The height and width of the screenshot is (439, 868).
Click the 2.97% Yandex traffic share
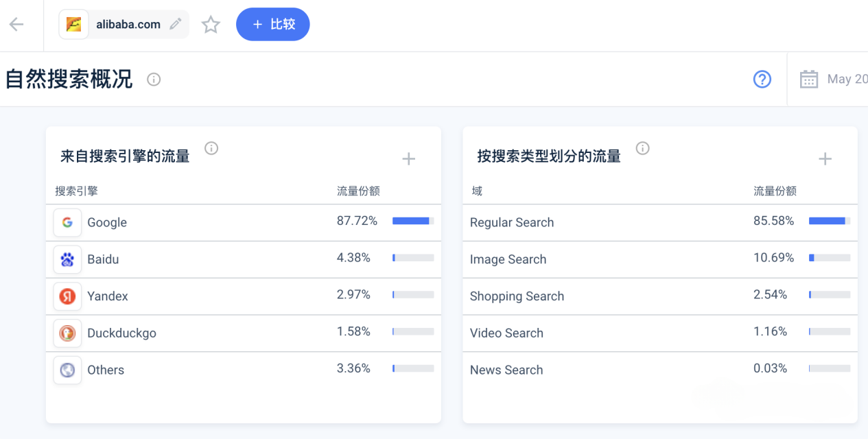[x=353, y=295]
